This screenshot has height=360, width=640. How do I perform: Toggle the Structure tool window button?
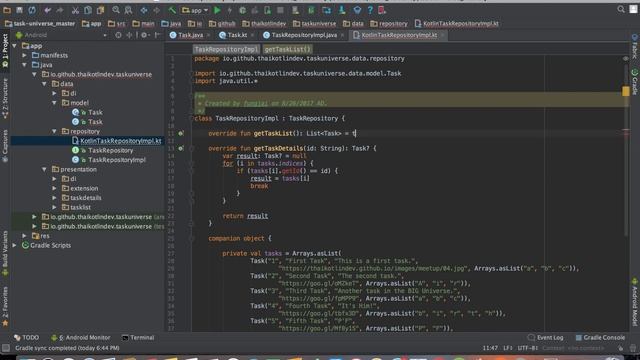[x=5, y=98]
